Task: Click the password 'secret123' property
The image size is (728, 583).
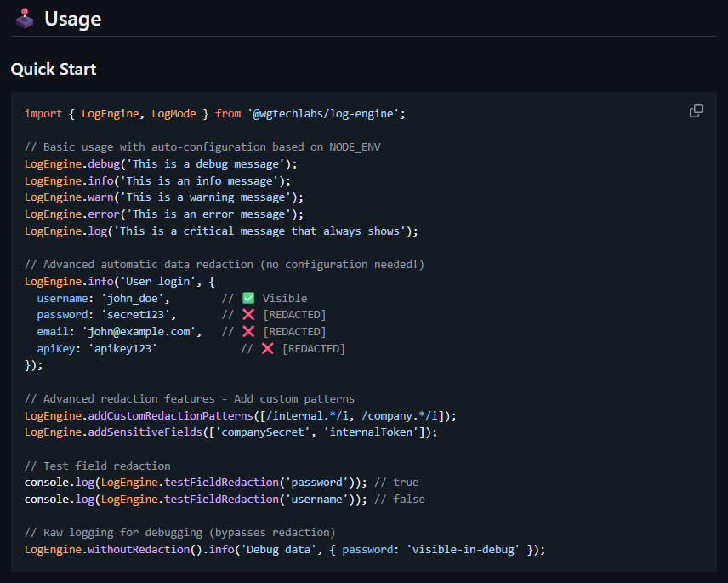Action: [x=107, y=315]
